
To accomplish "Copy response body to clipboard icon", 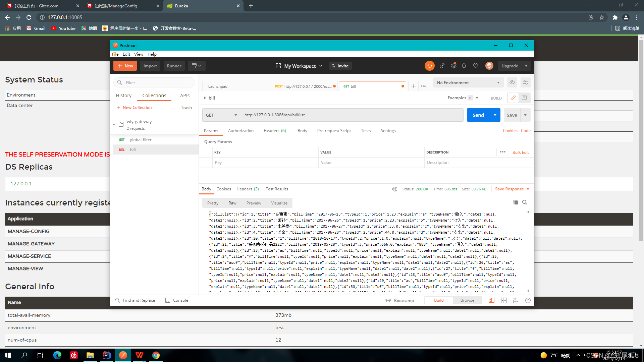I will click(x=516, y=202).
